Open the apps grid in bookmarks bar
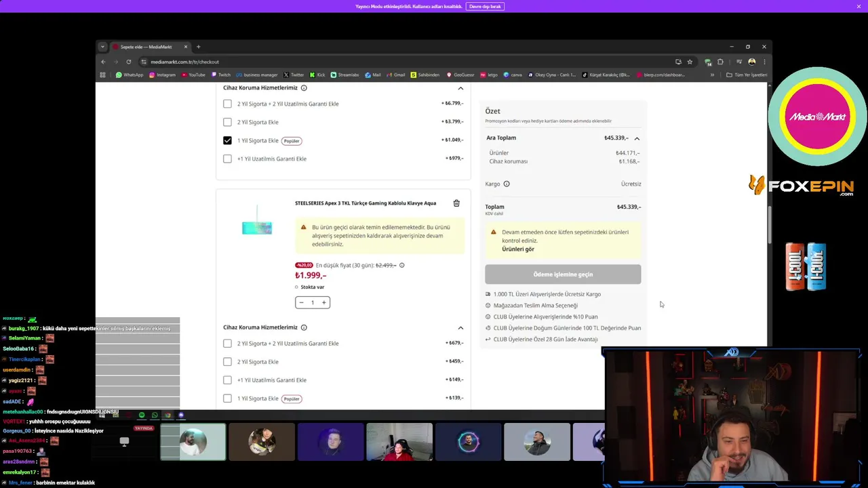Image resolution: width=868 pixels, height=488 pixels. (x=103, y=75)
